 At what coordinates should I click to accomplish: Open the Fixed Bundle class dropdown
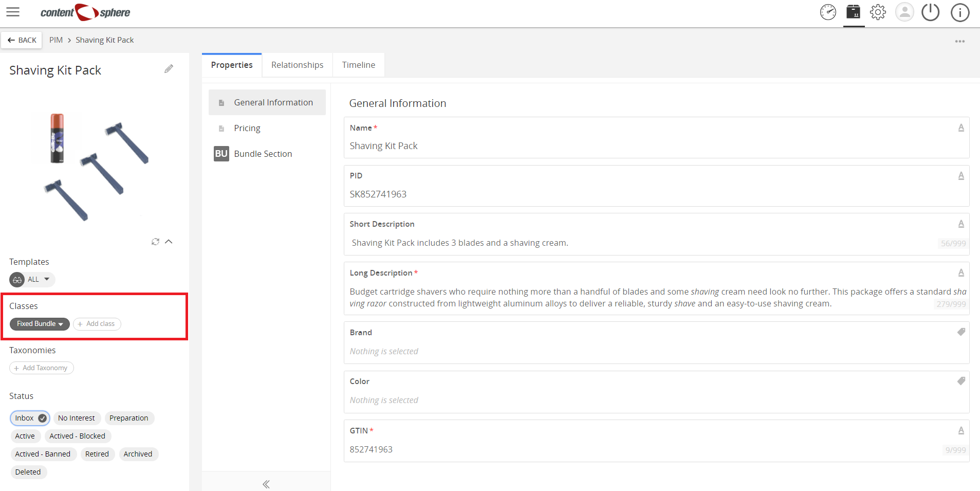pos(40,324)
